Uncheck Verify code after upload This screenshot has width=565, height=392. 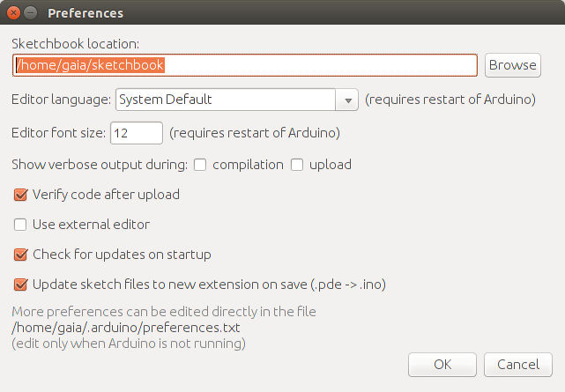pos(21,195)
